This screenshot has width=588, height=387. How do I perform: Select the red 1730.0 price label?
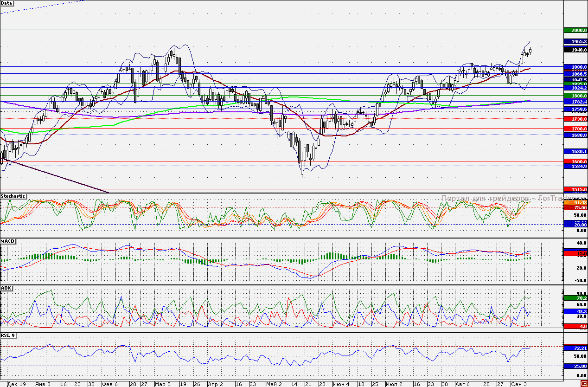tap(575, 119)
